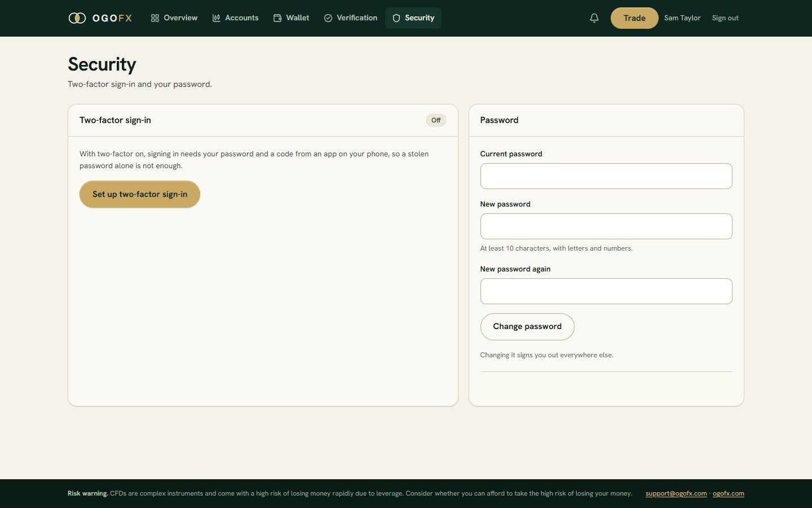Click 'Two-factor sign-in and your password' subtitle
This screenshot has width=812, height=508.
(140, 84)
